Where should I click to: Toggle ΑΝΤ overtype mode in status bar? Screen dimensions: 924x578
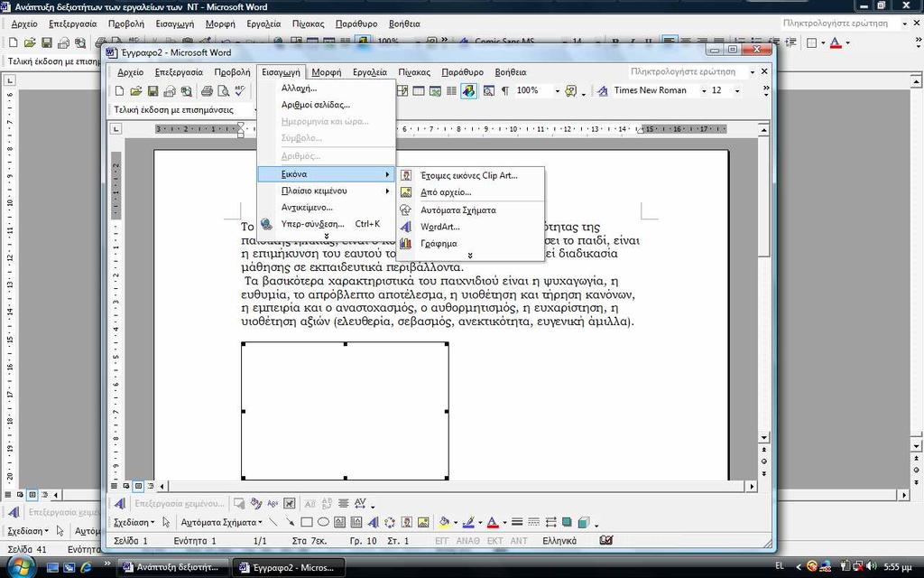click(519, 540)
